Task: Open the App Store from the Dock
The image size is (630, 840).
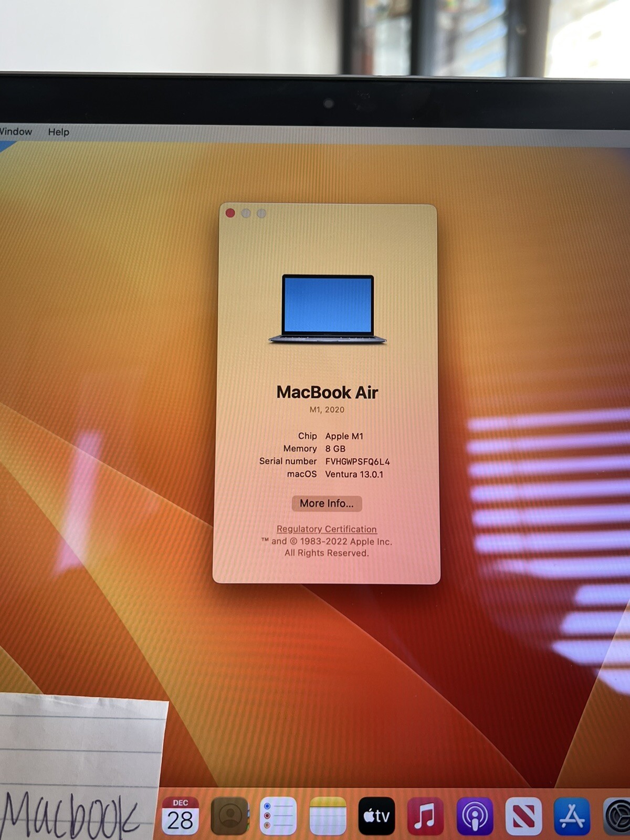Action: [572, 816]
